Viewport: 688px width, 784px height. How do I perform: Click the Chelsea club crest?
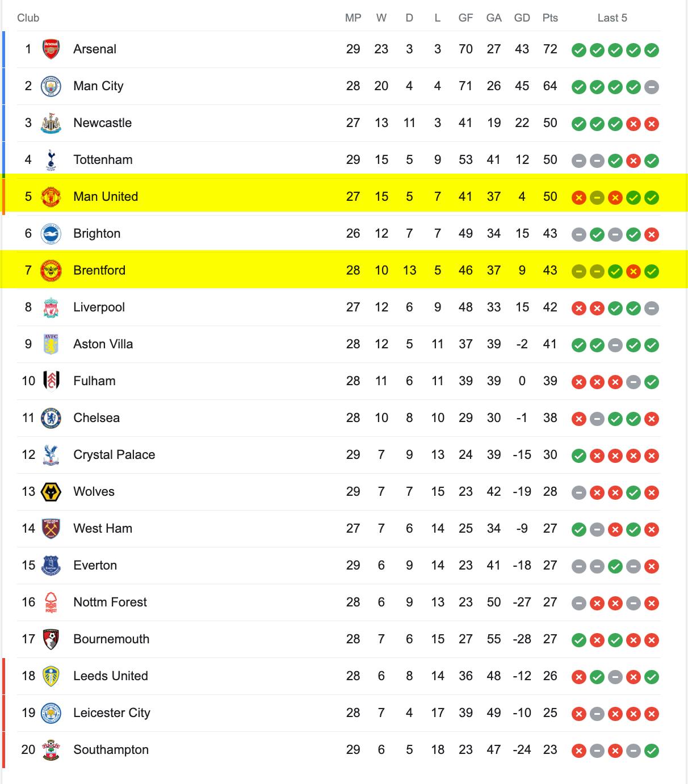pos(51,418)
